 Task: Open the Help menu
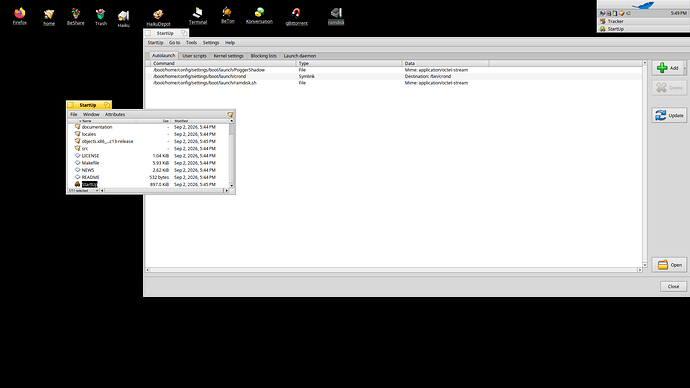pos(230,43)
